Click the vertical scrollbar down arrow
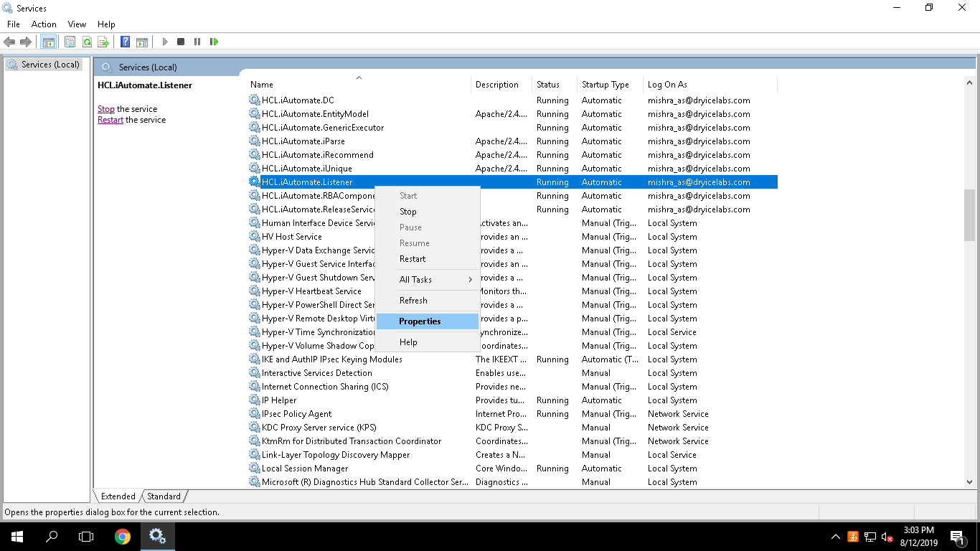This screenshot has height=551, width=980. tap(969, 482)
